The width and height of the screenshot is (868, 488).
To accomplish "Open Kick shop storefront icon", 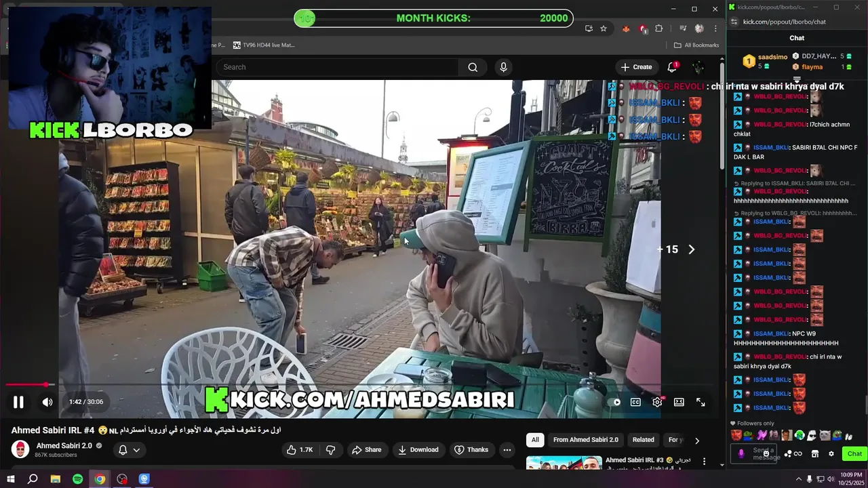I will point(815,453).
